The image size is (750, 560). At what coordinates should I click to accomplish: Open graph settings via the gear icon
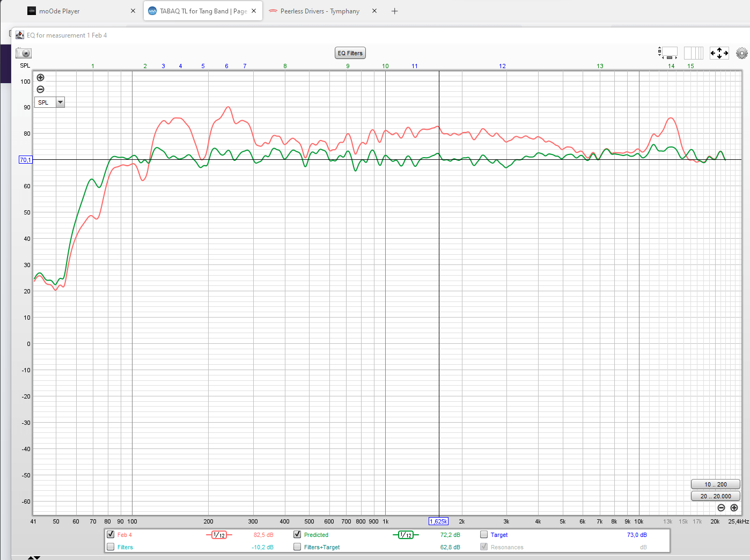click(742, 53)
